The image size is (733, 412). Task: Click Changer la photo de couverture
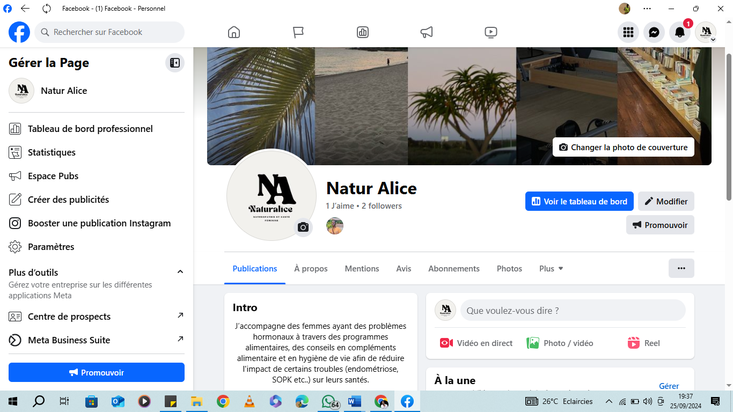623,147
